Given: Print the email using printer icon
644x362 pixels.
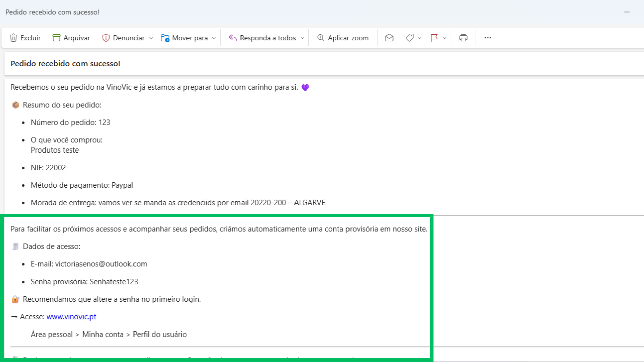Looking at the screenshot, I should pos(463,38).
